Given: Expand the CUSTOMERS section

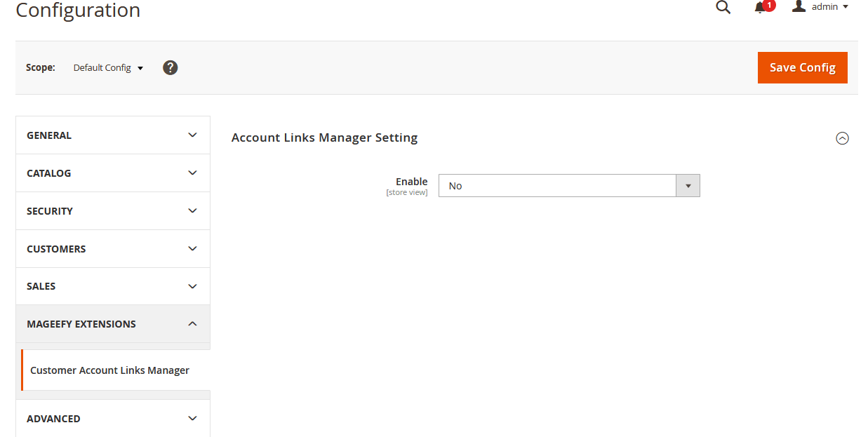Looking at the screenshot, I should 112,249.
